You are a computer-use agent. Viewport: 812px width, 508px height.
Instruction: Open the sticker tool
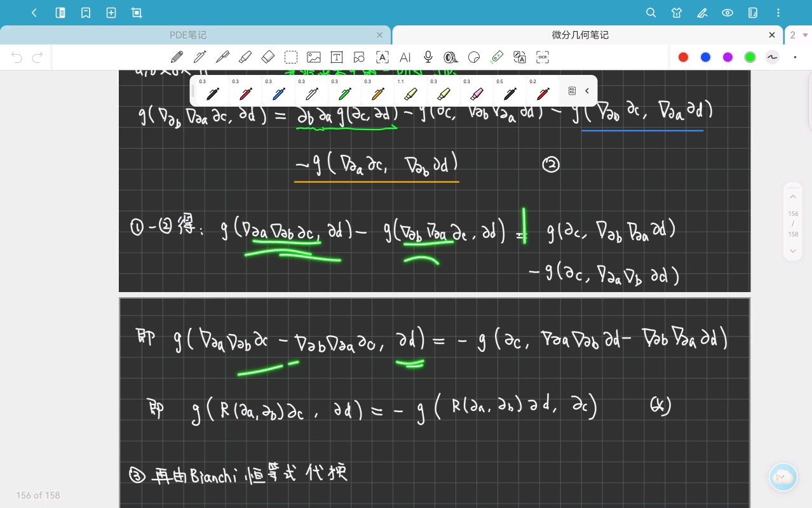coord(474,57)
